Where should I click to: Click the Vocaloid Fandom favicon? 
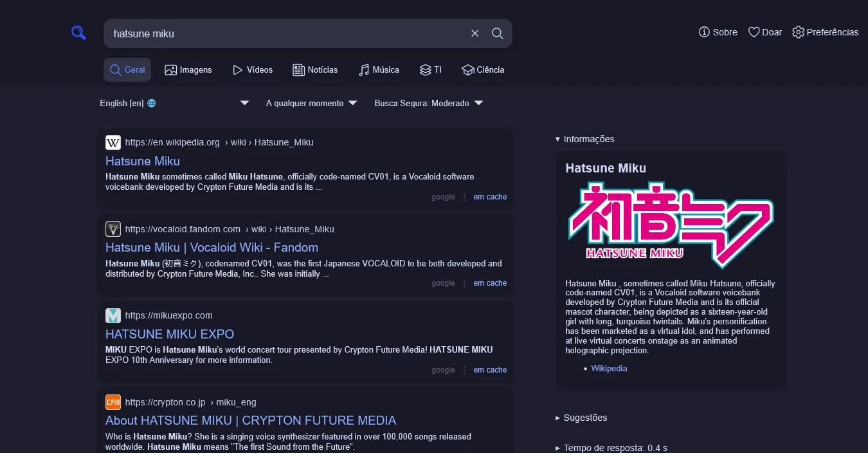[113, 229]
